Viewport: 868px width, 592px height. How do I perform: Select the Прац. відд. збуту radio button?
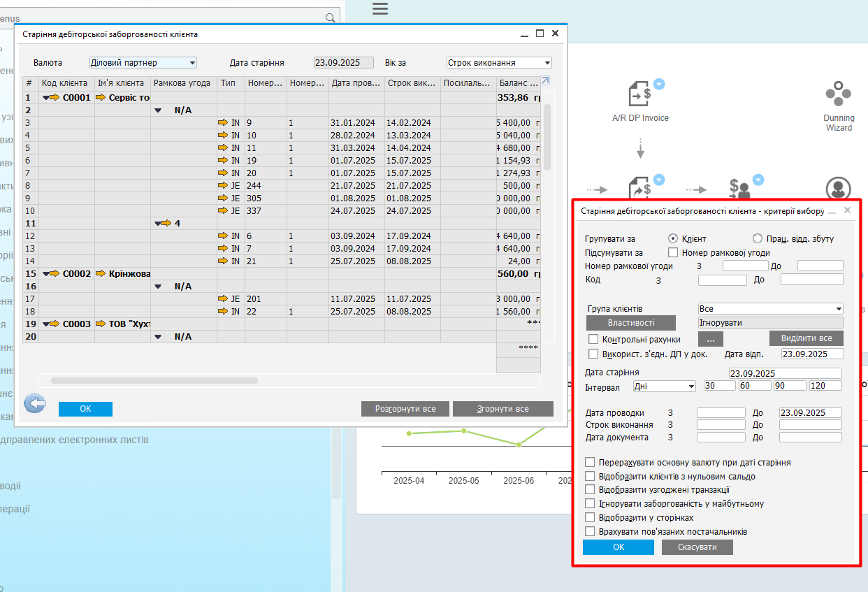pos(757,238)
